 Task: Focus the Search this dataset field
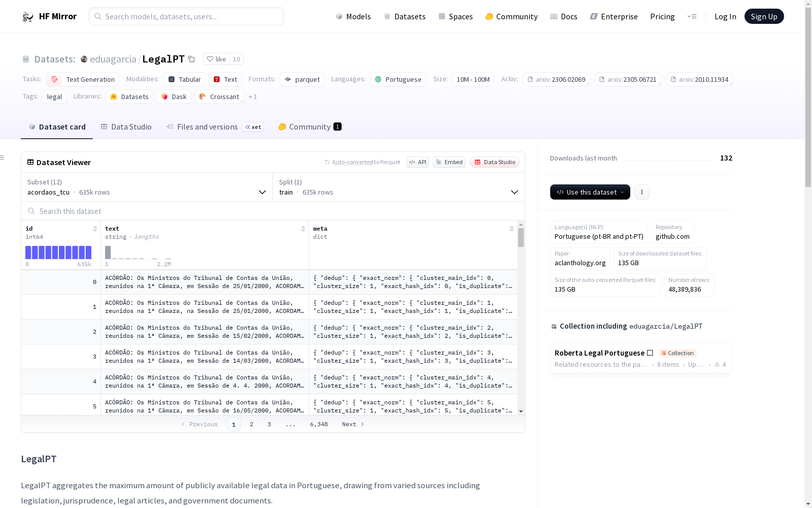pos(273,211)
